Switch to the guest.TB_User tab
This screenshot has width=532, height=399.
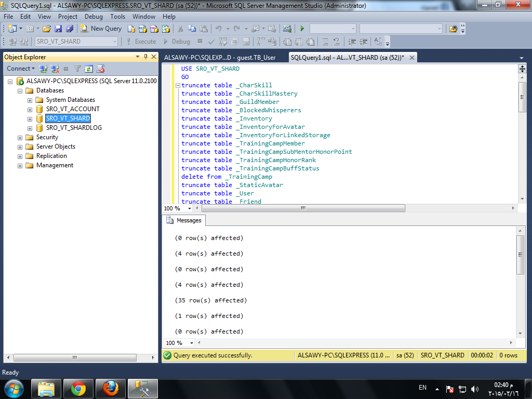[x=220, y=58]
